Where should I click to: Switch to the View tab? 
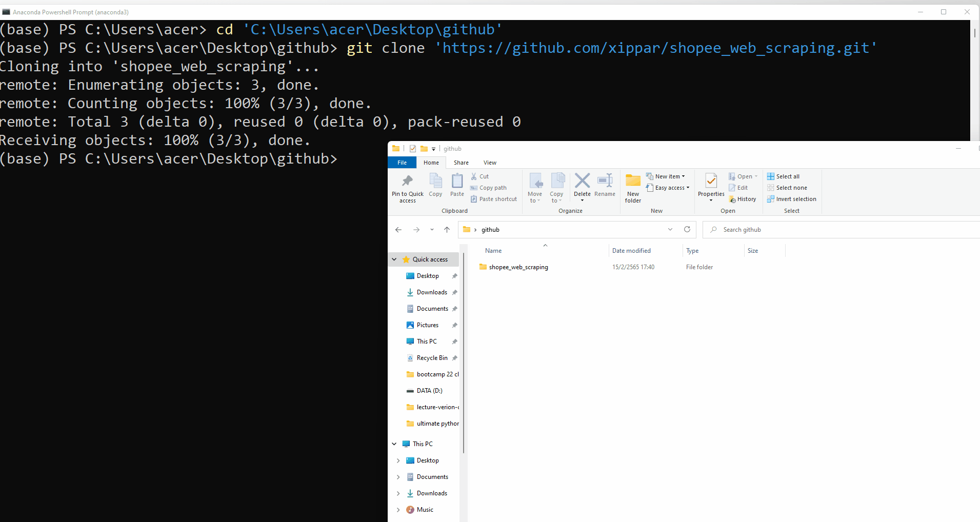[490, 162]
